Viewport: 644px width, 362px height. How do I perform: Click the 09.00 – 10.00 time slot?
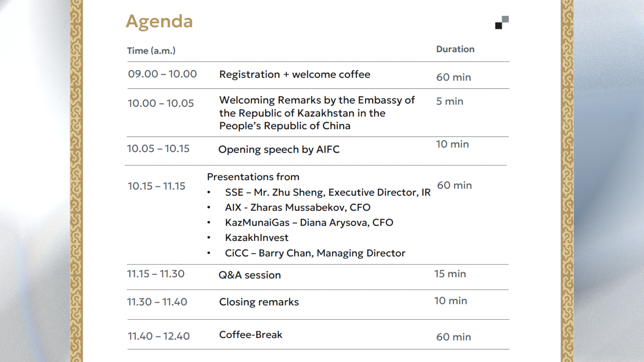[162, 74]
